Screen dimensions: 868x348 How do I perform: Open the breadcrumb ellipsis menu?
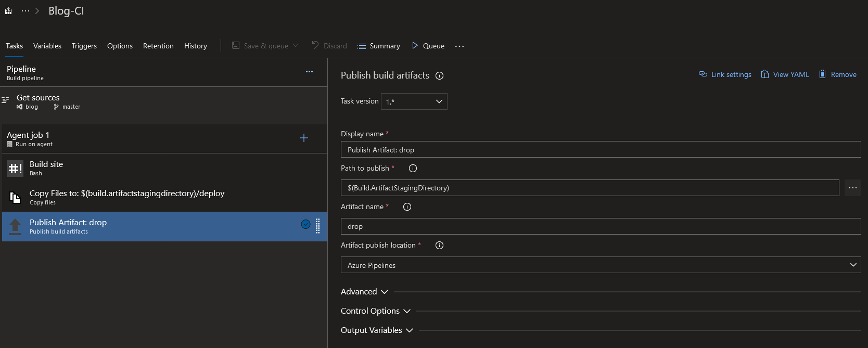click(x=25, y=11)
